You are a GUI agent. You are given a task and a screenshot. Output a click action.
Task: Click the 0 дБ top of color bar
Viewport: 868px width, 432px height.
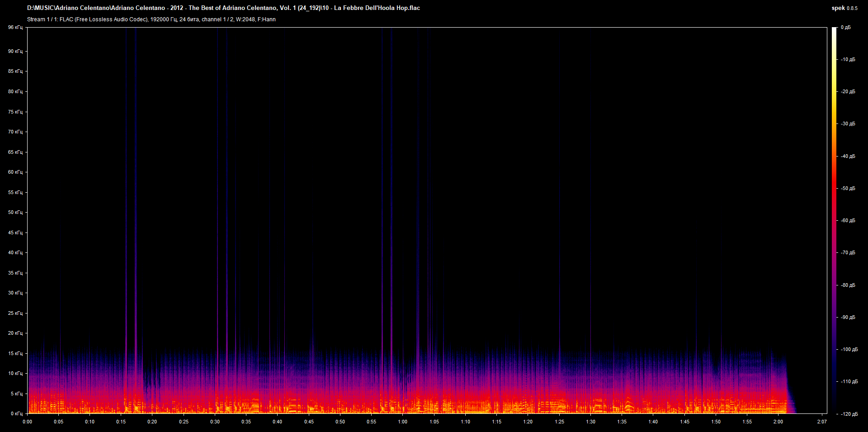tap(845, 28)
